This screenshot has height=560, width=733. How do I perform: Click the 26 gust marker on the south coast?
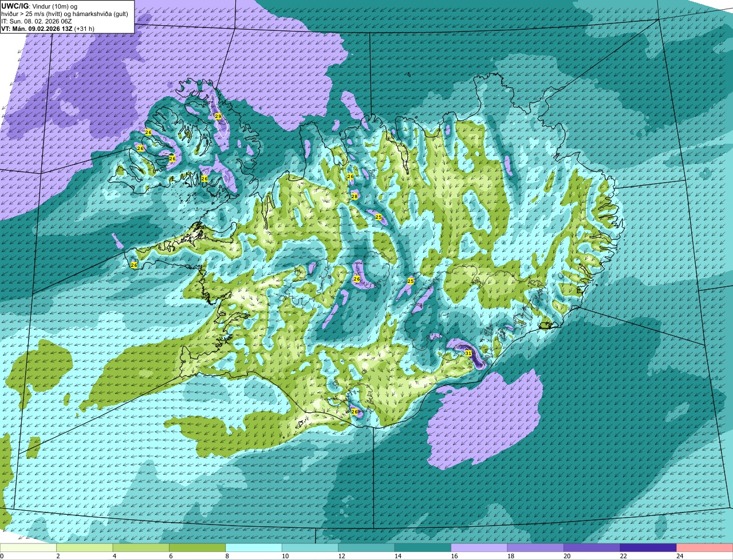coord(354,412)
